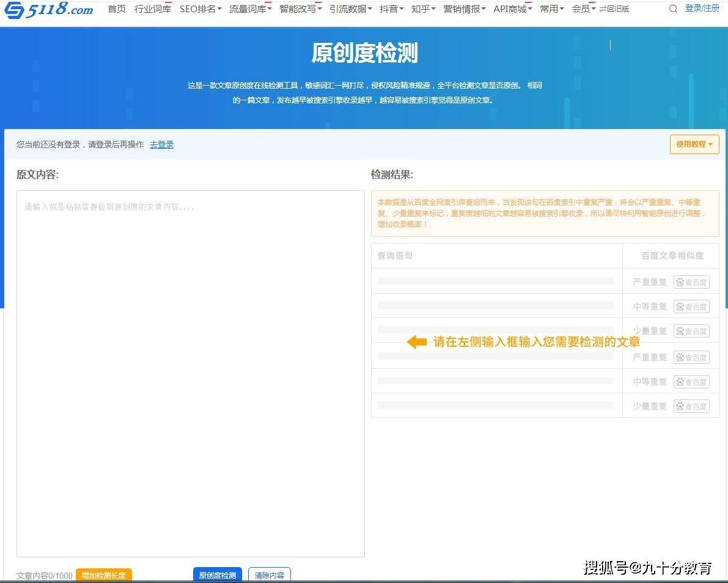The image size is (728, 583).
Task: Click the search magnifier icon in header
Action: tap(673, 9)
